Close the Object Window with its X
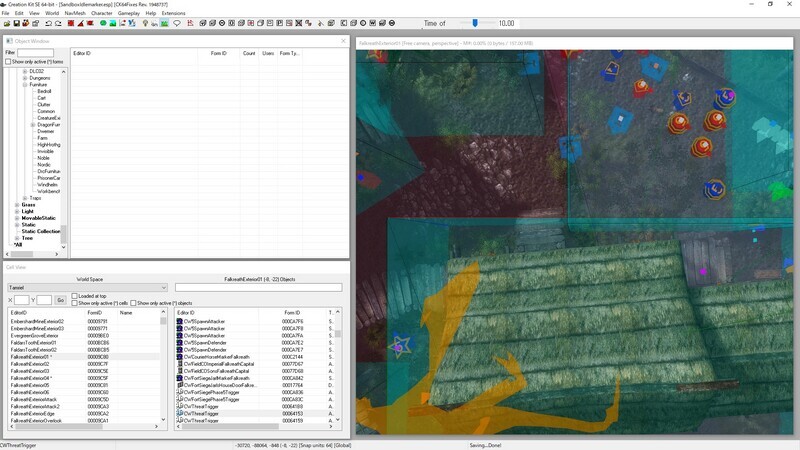Viewport: 800px width, 450px height. (343, 41)
